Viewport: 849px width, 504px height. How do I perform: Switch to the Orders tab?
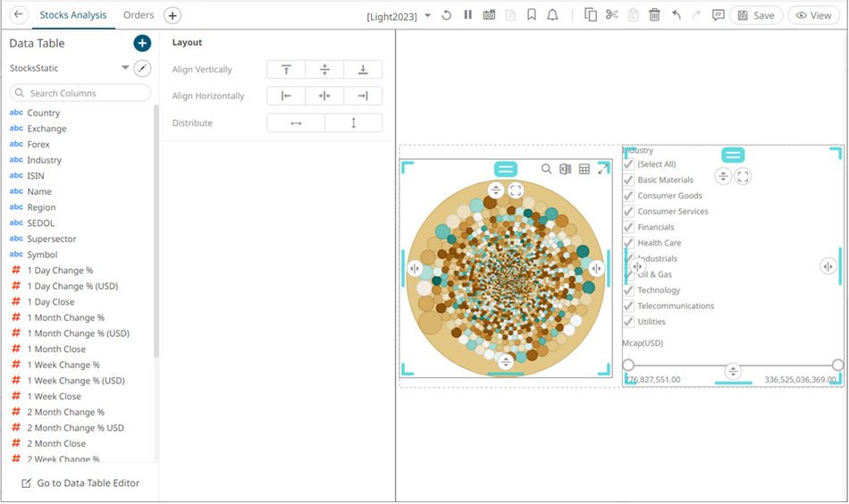(139, 15)
